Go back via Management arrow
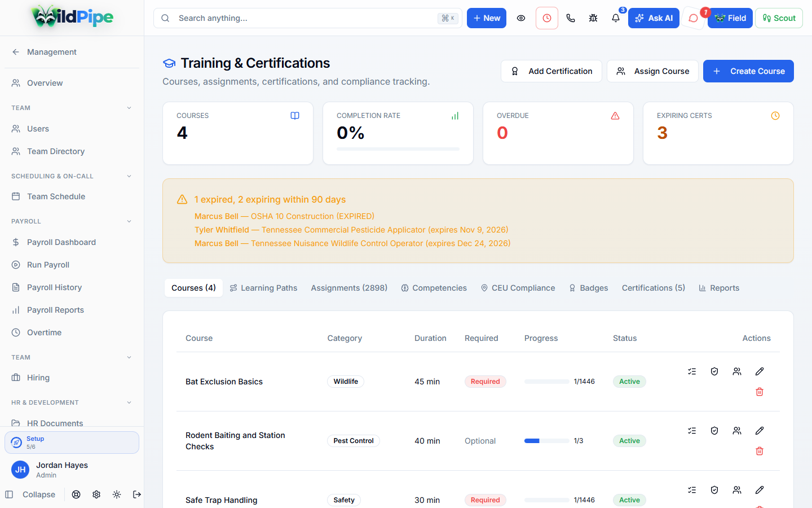This screenshot has width=812, height=508. 16,52
